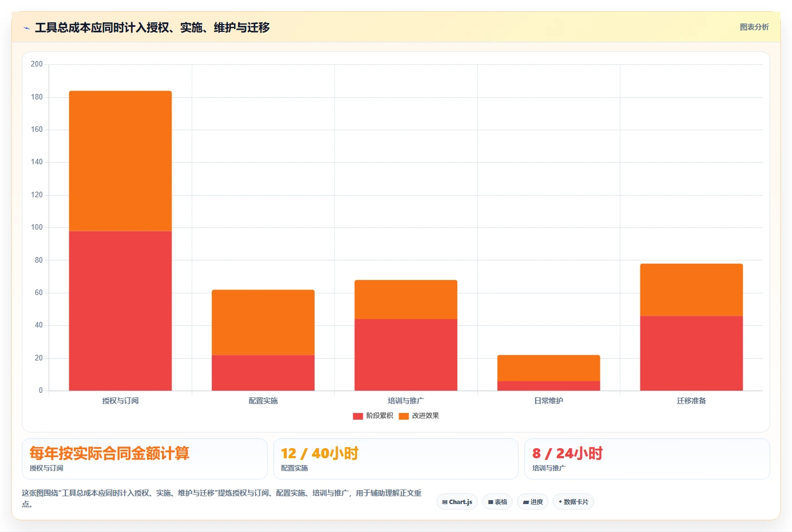Click the 表格 tag chip
792x532 pixels.
[497, 502]
